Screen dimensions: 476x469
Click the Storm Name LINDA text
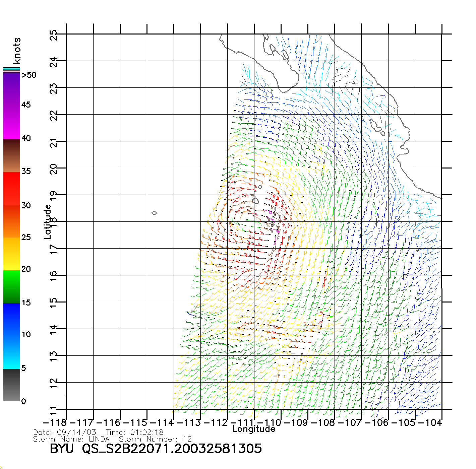(71, 439)
